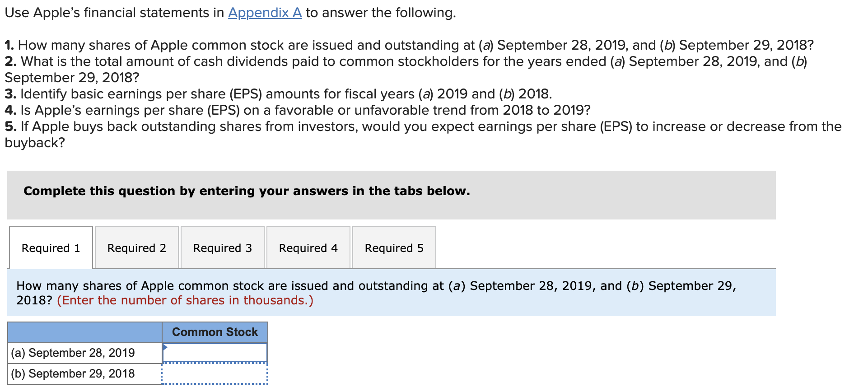Screen dimensions: 868x392
Task: Click the Common Stock input for September 29, 2018
Action: (216, 373)
